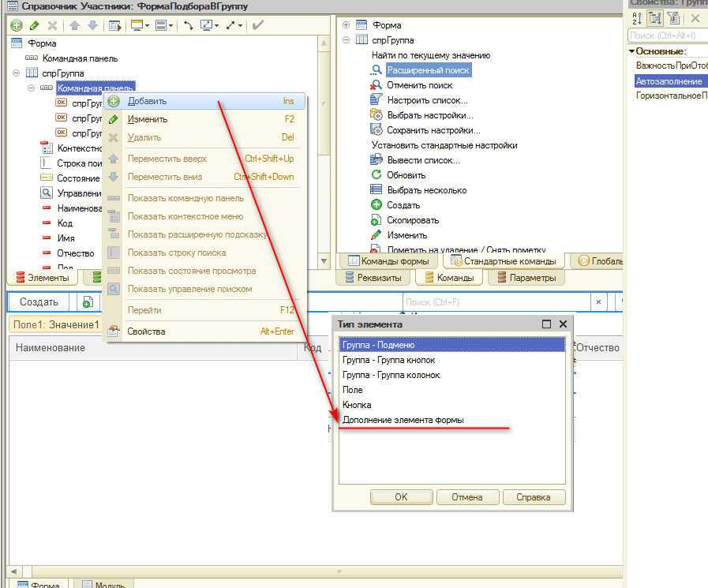This screenshot has width=708, height=588.
Task: Click the checkmark Verify form icon
Action: (x=257, y=25)
